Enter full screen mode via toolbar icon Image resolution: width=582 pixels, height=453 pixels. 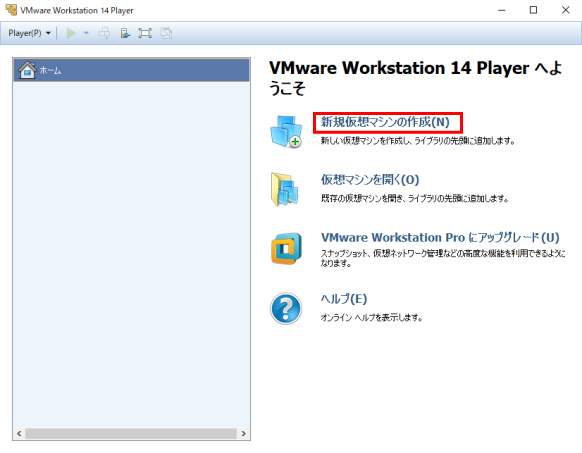(145, 33)
